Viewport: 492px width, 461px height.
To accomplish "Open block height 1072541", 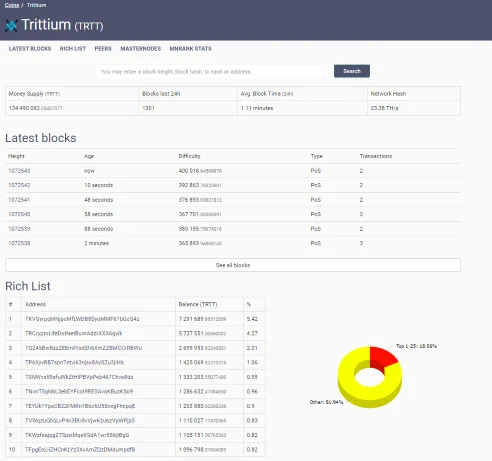I will click(19, 200).
